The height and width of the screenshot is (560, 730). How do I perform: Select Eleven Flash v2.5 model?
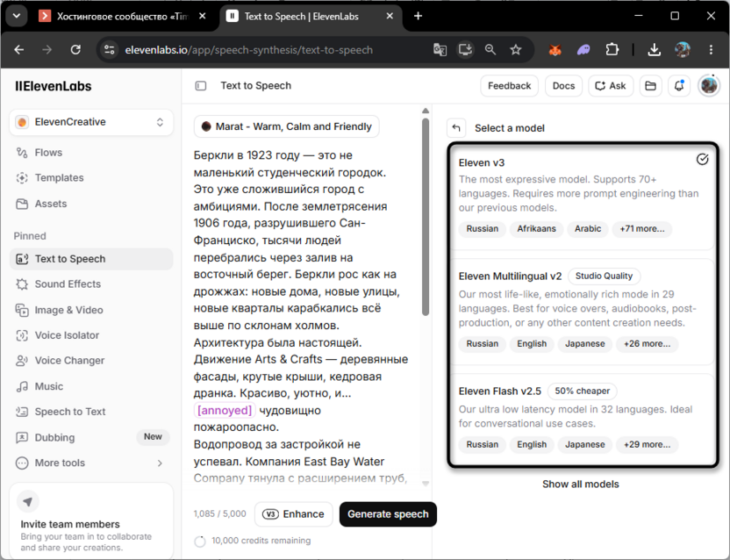pos(583,419)
